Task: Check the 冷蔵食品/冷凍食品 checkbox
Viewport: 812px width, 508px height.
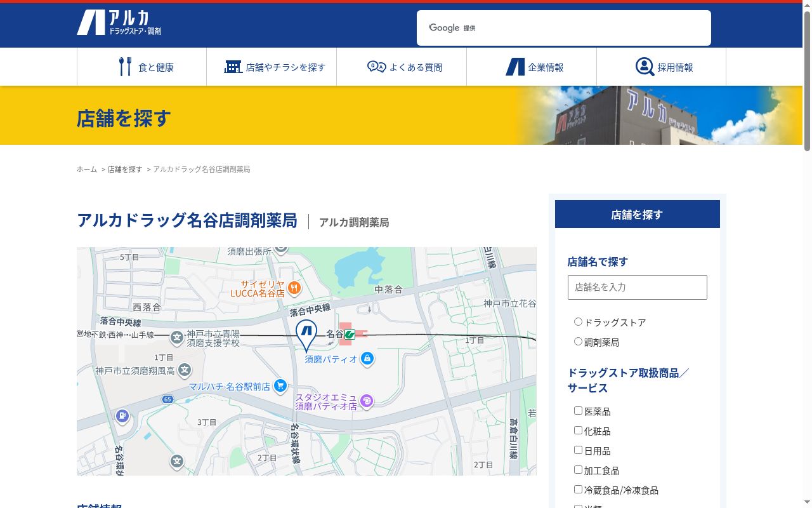Action: pyautogui.click(x=578, y=490)
